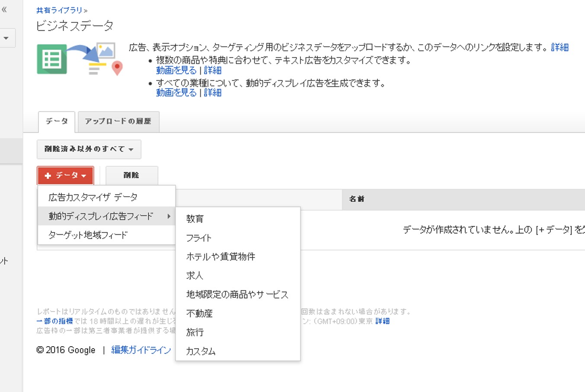Select 広告カスタマイザ データ menu item

tap(106, 197)
